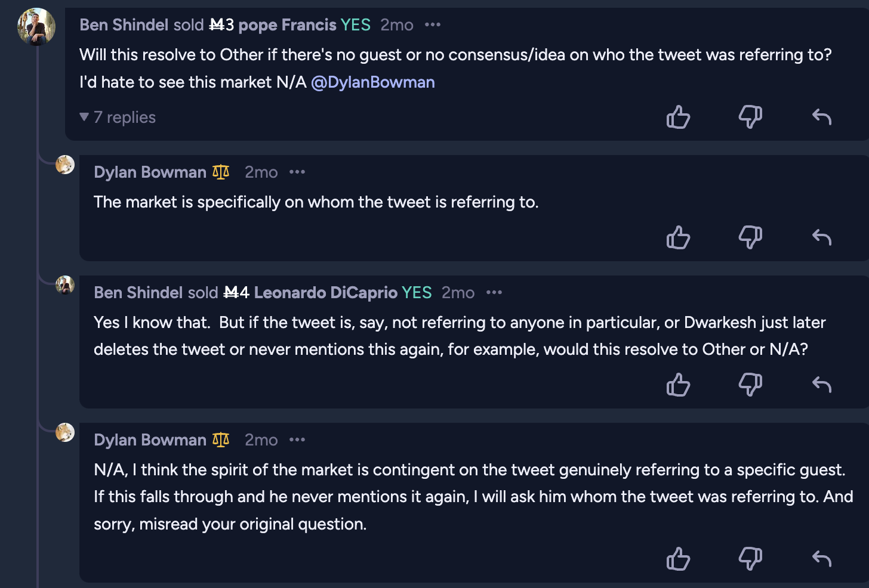This screenshot has height=588, width=869.
Task: Dislike Dylan's 'N/A, I think' reply
Action: click(750, 559)
